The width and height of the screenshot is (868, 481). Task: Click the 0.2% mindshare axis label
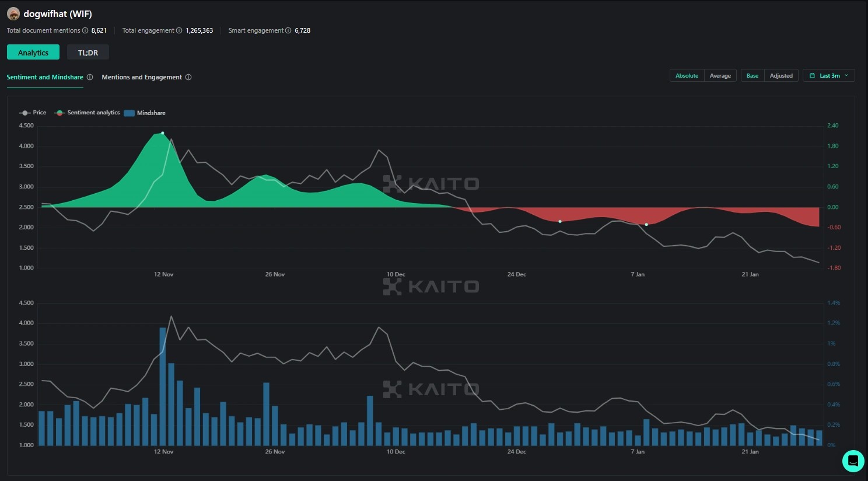834,425
